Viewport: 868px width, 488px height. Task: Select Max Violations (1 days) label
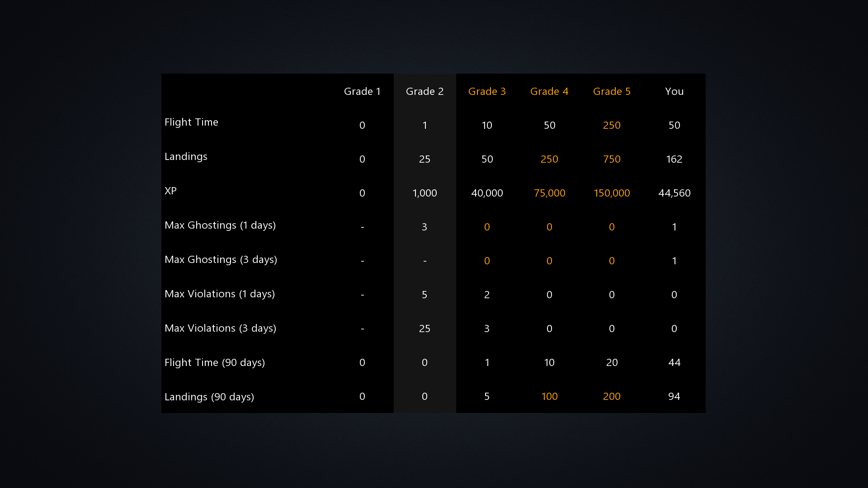point(220,294)
